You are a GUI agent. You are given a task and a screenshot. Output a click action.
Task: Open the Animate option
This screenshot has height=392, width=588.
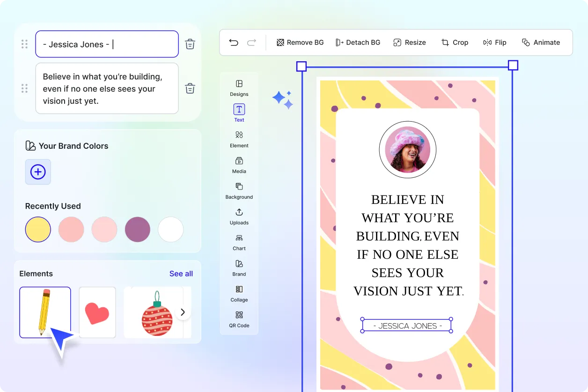(x=541, y=43)
